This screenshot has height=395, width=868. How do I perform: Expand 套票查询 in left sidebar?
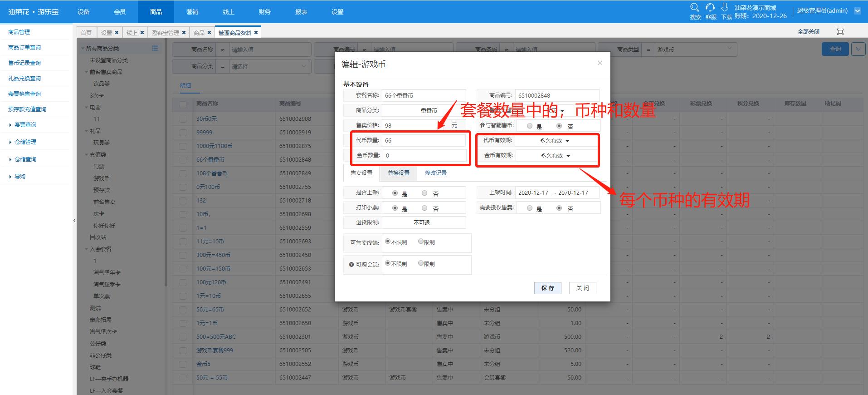[x=25, y=125]
